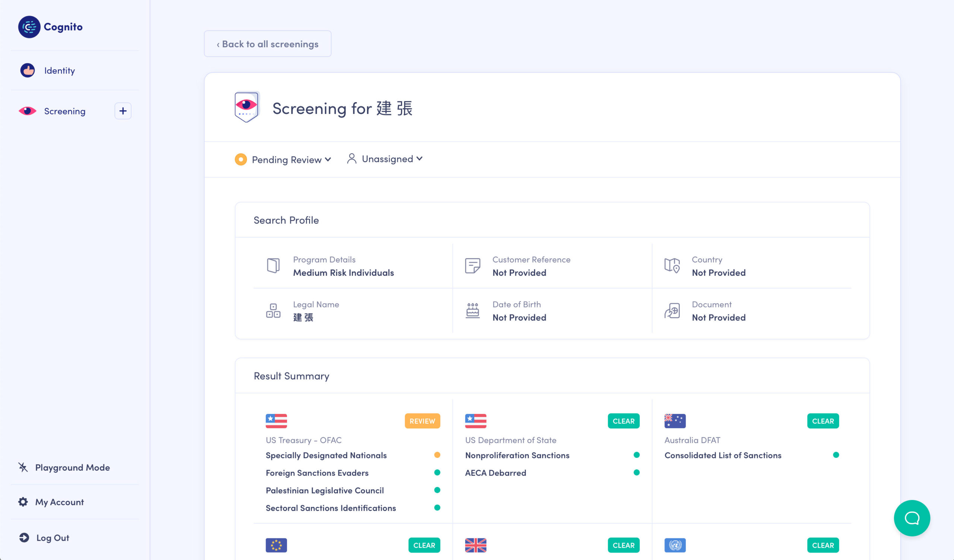
Task: Click orange dot for Specially Designated Nationals
Action: point(437,455)
